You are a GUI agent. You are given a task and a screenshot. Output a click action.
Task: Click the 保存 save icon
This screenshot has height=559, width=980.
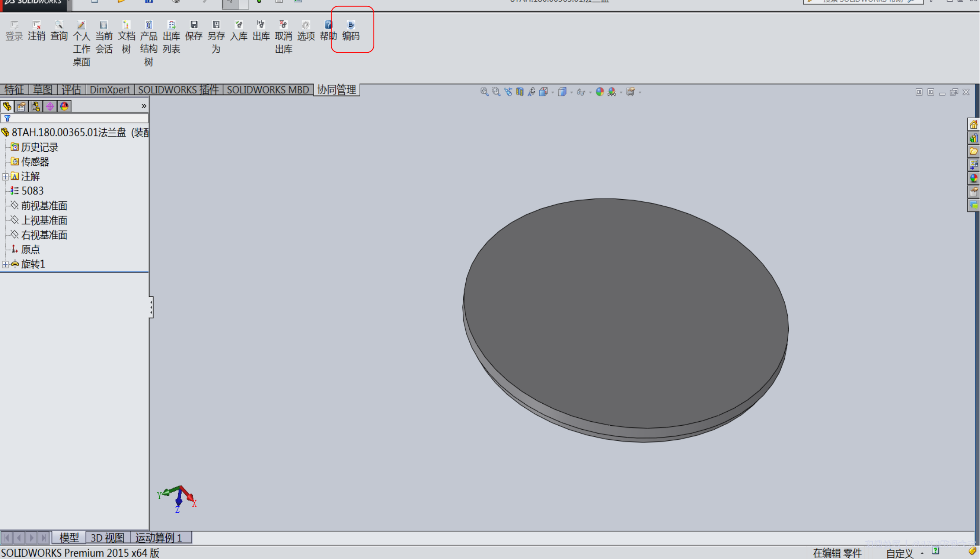click(194, 31)
